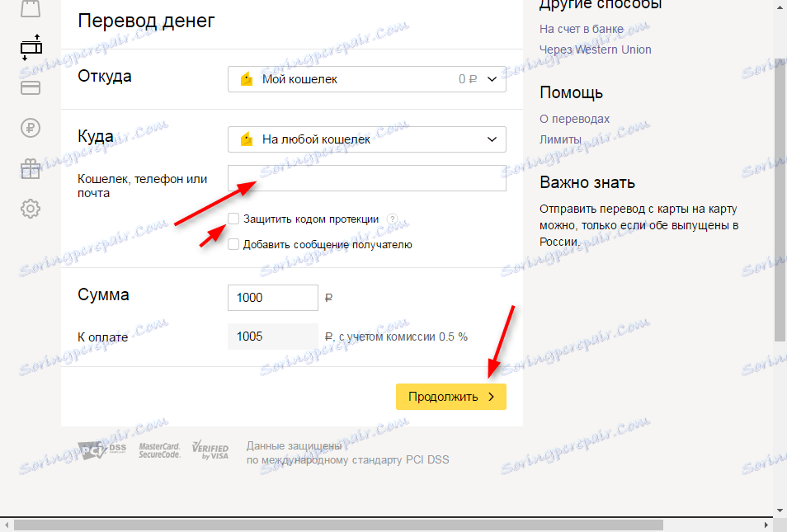Viewport: 787px width, 532px height.
Task: Enable 'Защитить кодом протекции' checkbox
Action: [233, 219]
